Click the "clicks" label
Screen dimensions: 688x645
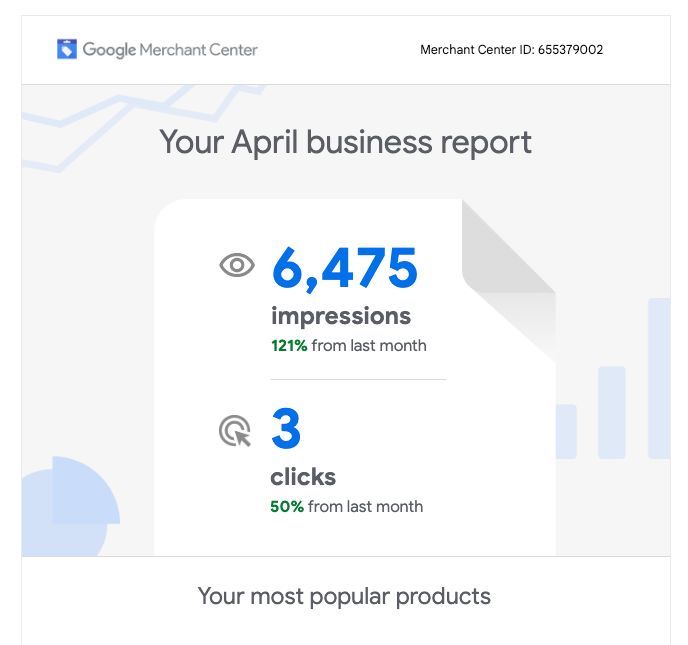click(x=303, y=476)
